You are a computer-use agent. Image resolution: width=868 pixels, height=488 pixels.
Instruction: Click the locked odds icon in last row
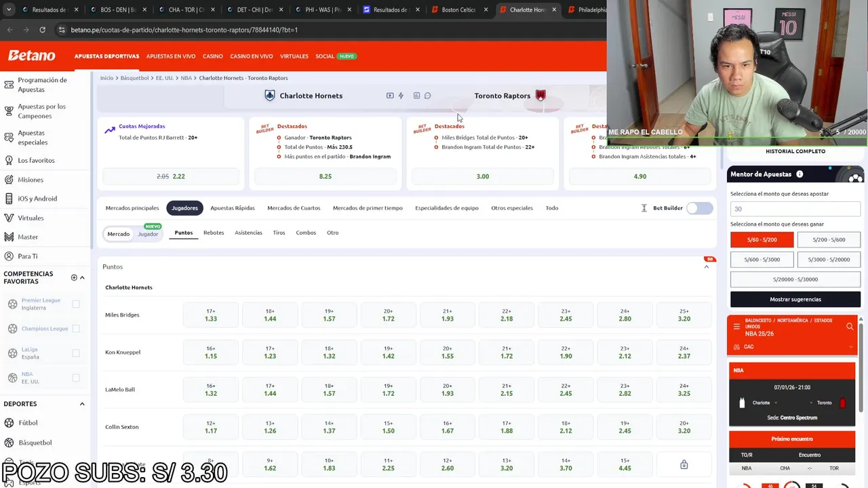point(684,464)
